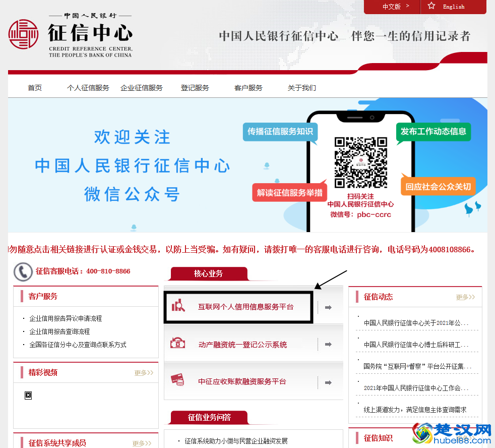The height and width of the screenshot is (448, 495).
Task: Click the phone icon next to customer hotline
Action: coord(23,272)
